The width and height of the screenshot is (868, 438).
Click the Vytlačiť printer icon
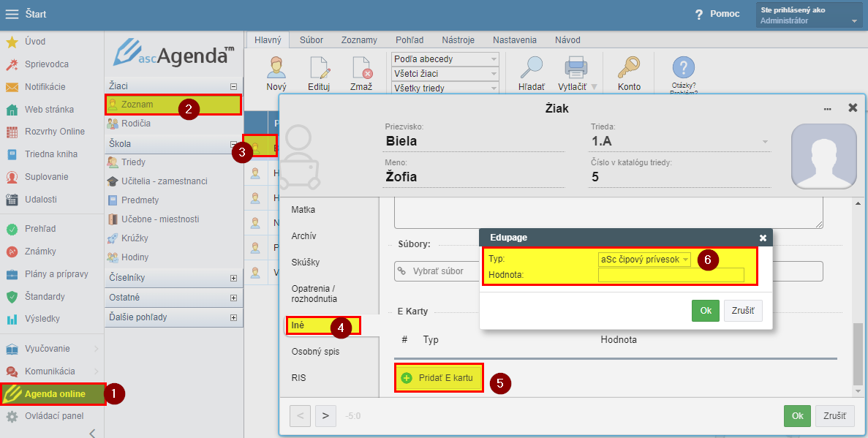[575, 67]
